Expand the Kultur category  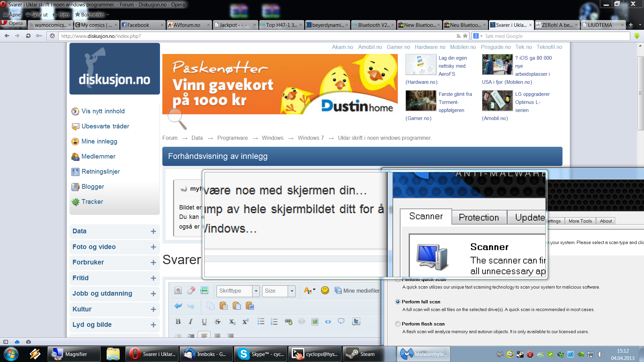tap(153, 309)
